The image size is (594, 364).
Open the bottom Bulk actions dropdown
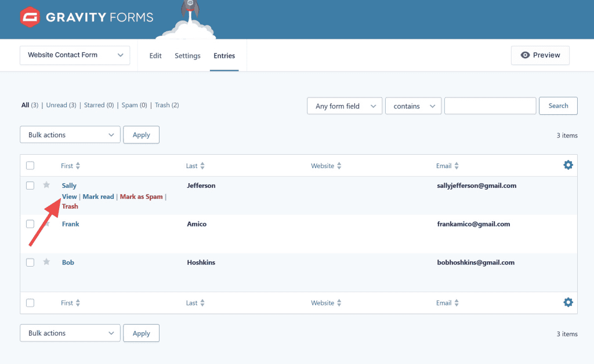tap(70, 333)
